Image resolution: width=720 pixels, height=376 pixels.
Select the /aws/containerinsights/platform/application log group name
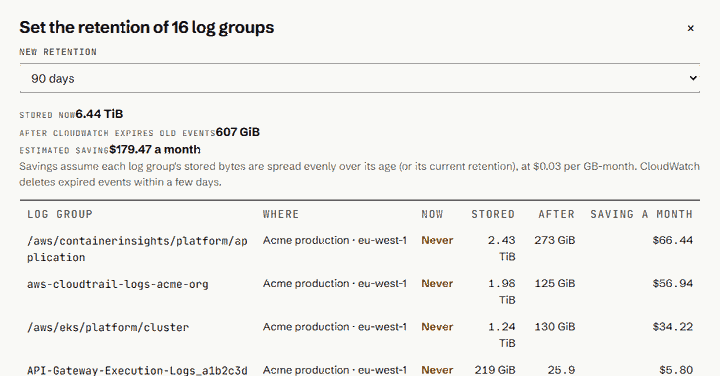point(137,249)
